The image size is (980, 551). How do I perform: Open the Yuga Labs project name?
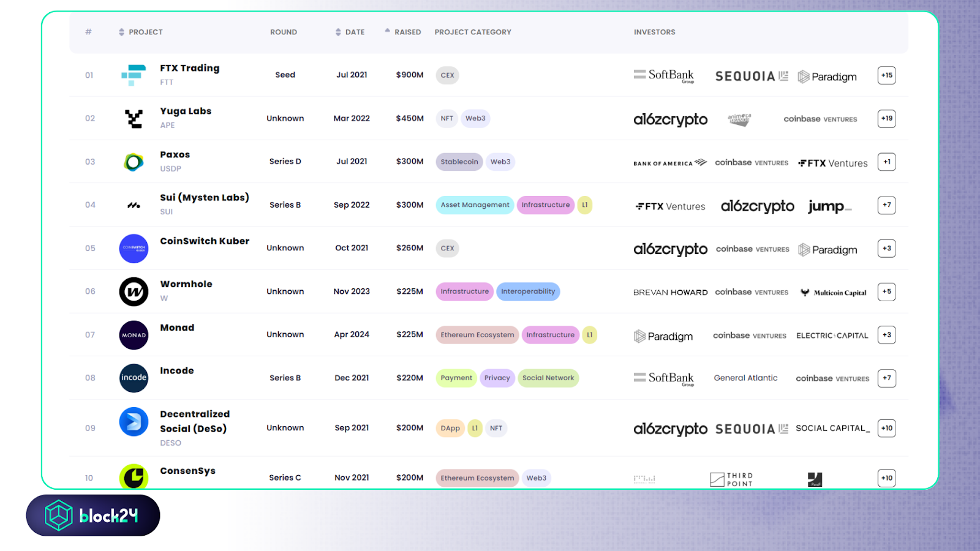click(x=186, y=111)
